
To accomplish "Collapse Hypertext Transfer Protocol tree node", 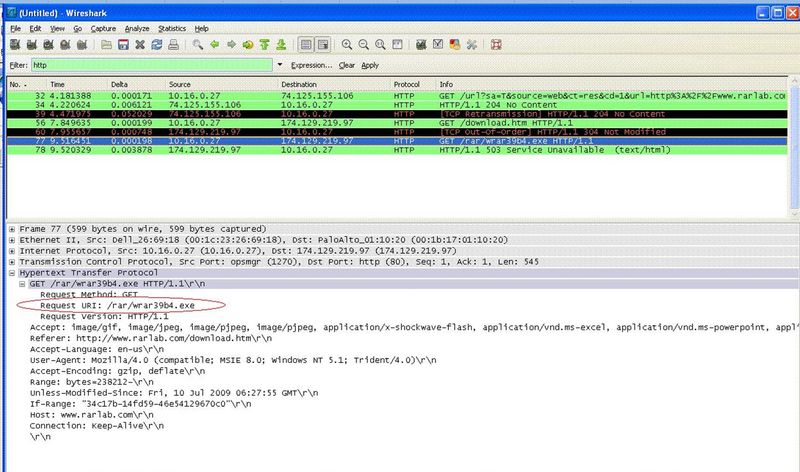I will click(12, 273).
